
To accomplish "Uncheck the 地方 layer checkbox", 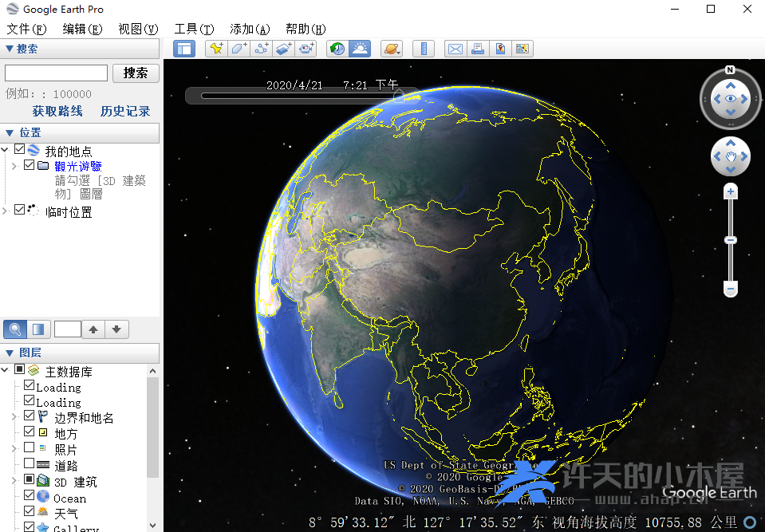I will (x=30, y=431).
